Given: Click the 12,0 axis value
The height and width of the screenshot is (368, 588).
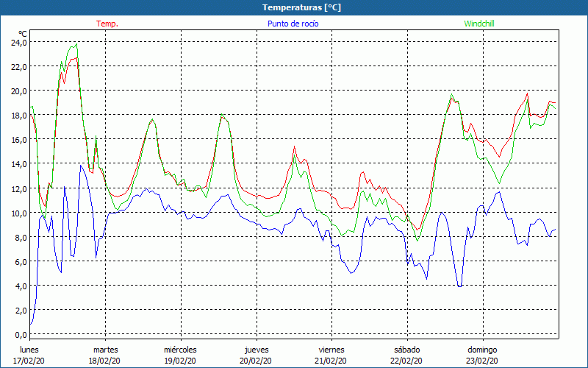Looking at the screenshot, I should [19, 188].
